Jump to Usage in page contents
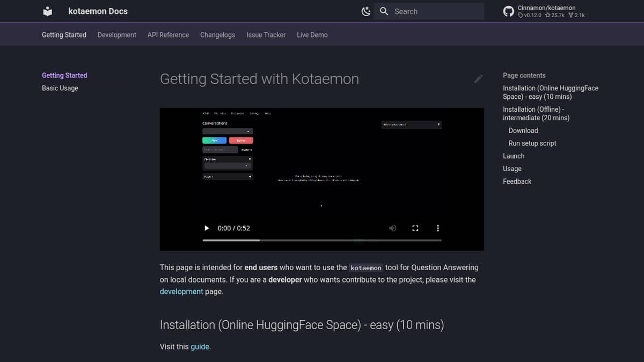 point(512,169)
